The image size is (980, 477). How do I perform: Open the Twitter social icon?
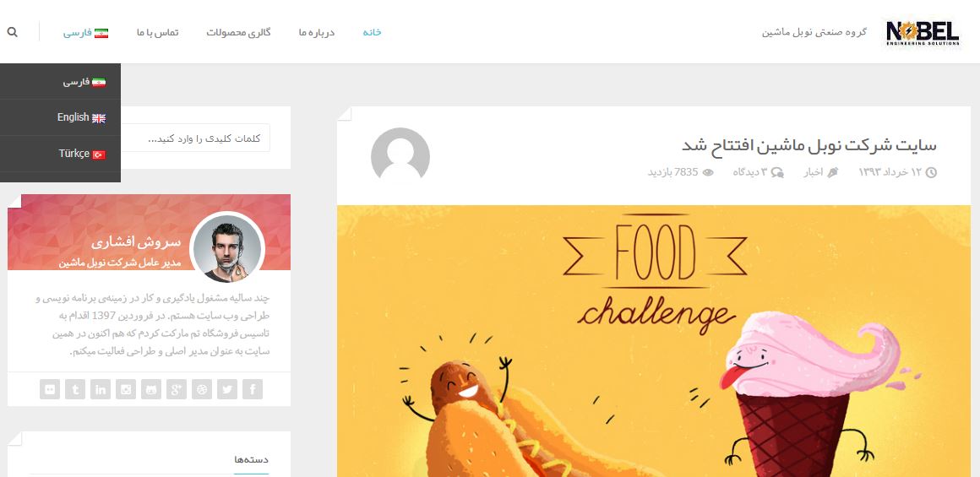tap(227, 389)
